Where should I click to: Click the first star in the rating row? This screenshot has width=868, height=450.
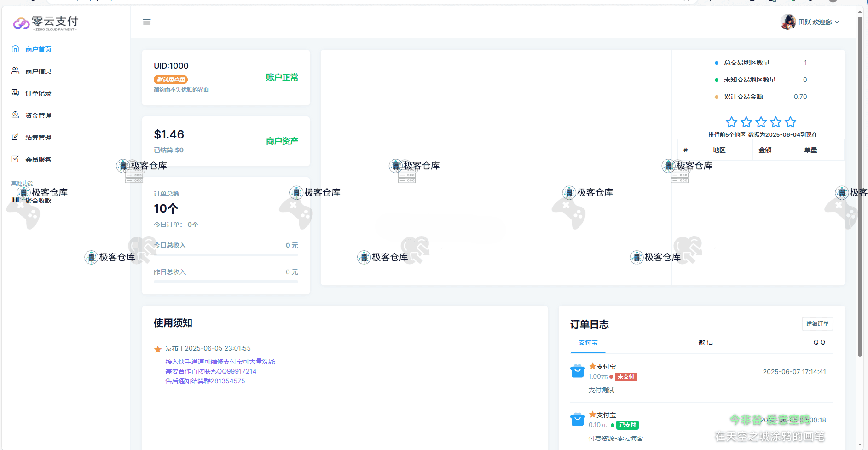731,122
